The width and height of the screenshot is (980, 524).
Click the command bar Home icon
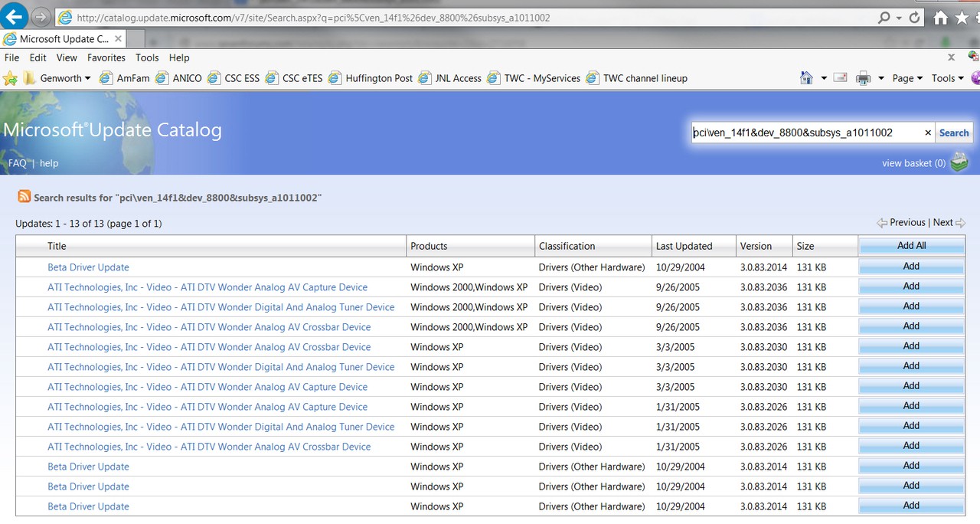(806, 78)
